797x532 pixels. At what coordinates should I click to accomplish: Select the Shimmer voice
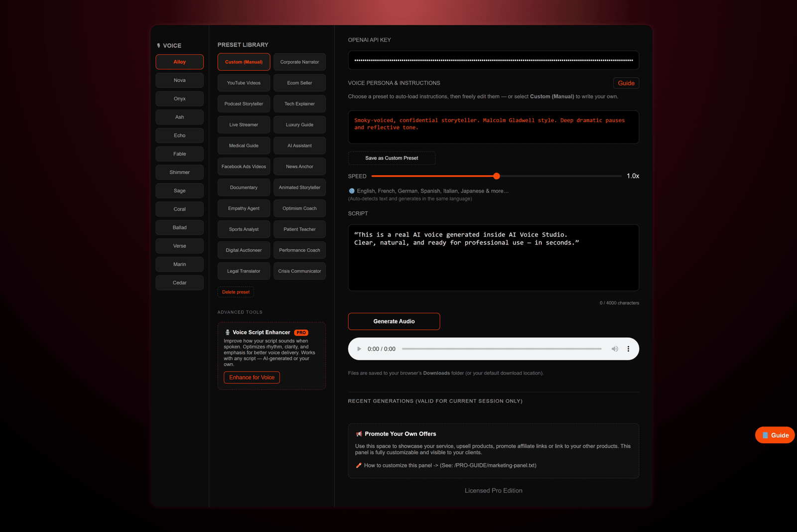pyautogui.click(x=179, y=172)
